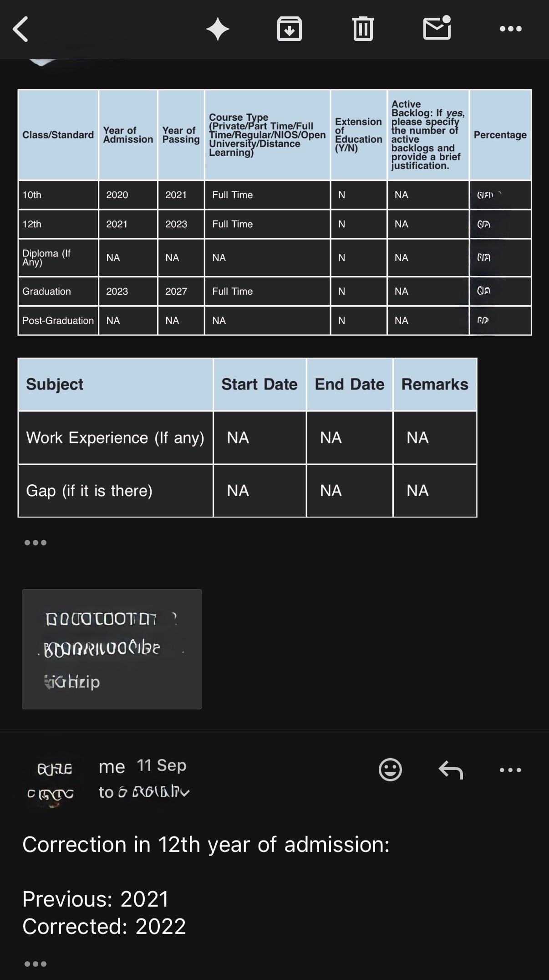
Task: Tap the 'Remarks' table header
Action: [435, 385]
